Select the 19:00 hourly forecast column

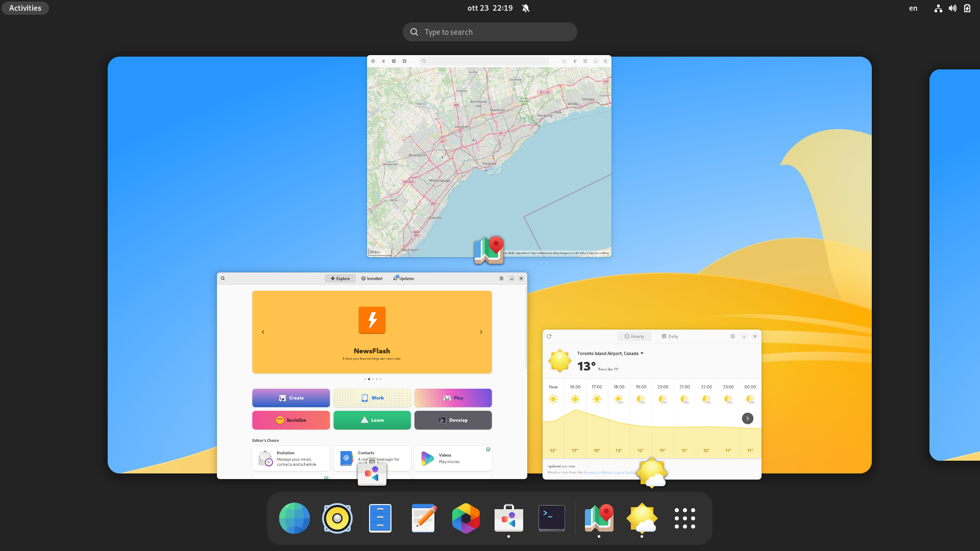coord(641,418)
